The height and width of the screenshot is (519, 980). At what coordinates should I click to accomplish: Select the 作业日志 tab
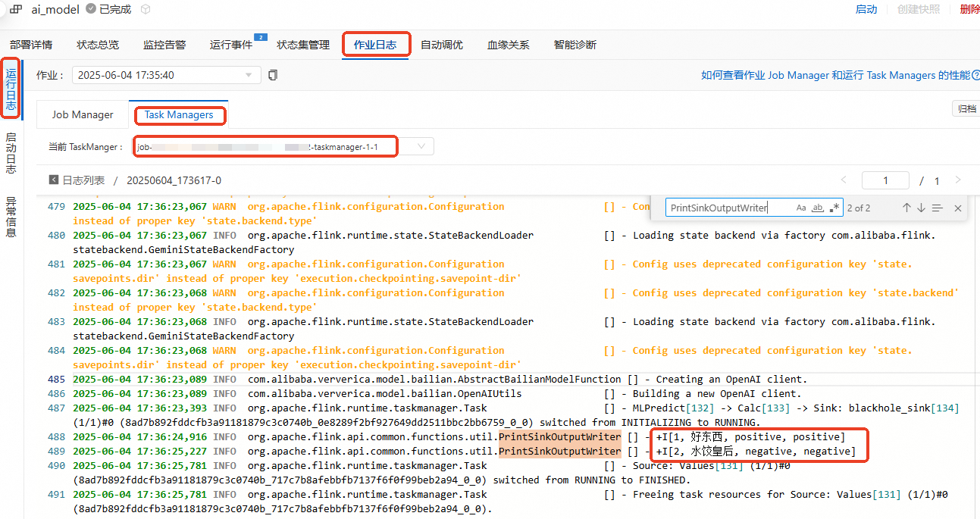coord(375,45)
